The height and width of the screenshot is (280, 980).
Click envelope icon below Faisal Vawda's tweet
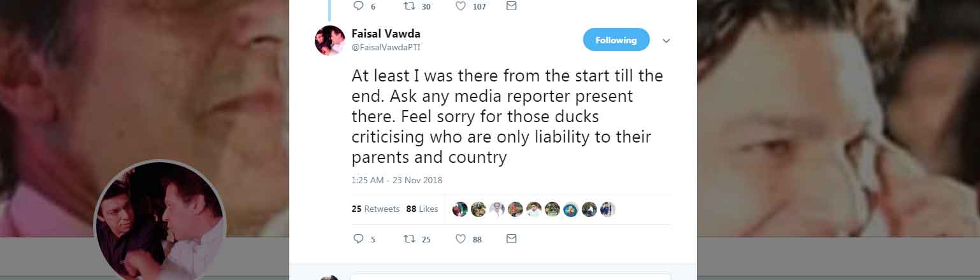pyautogui.click(x=511, y=239)
